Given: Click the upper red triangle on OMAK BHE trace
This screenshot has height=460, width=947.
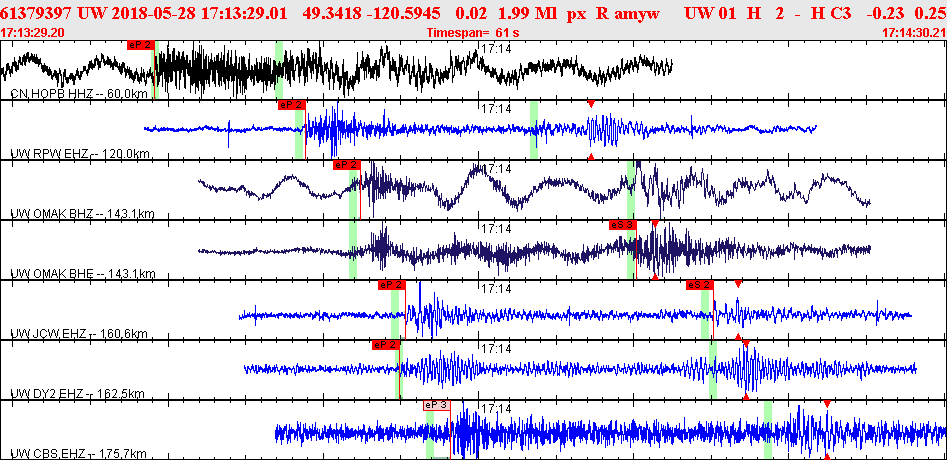Looking at the screenshot, I should (x=655, y=224).
